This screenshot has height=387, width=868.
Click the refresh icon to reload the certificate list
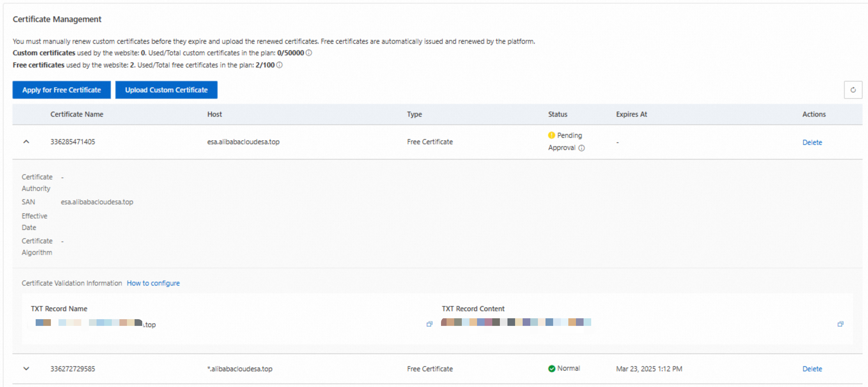pyautogui.click(x=853, y=90)
